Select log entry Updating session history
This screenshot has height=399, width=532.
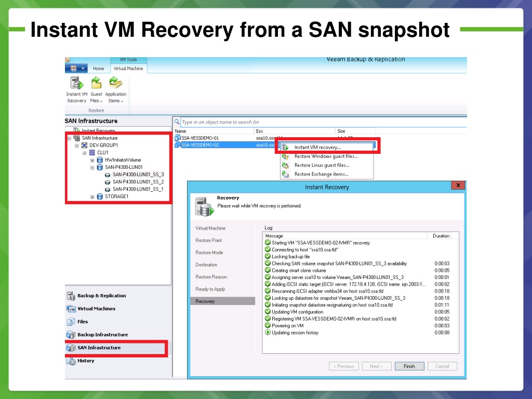[295, 333]
